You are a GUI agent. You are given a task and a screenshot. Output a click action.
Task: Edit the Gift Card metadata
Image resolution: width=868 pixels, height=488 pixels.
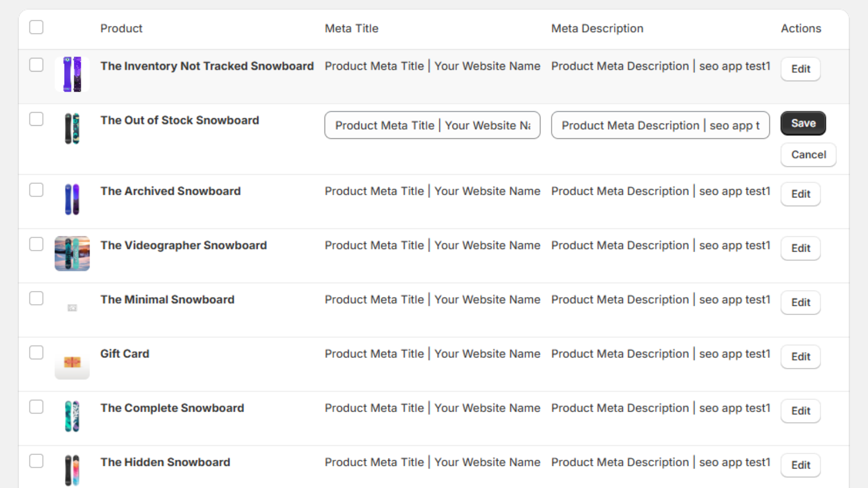(x=800, y=356)
